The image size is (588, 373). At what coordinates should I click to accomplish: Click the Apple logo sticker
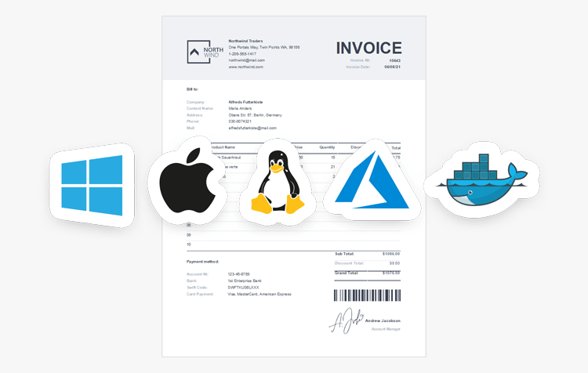187,181
